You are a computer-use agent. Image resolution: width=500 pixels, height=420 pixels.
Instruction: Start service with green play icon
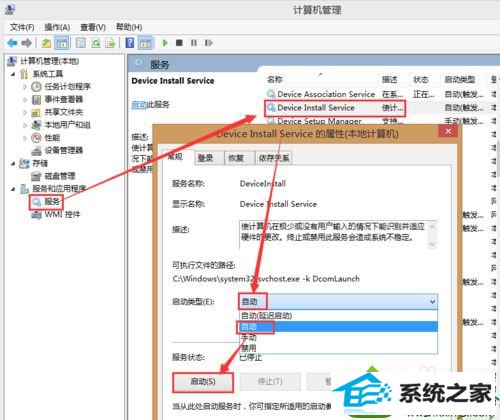click(x=165, y=43)
